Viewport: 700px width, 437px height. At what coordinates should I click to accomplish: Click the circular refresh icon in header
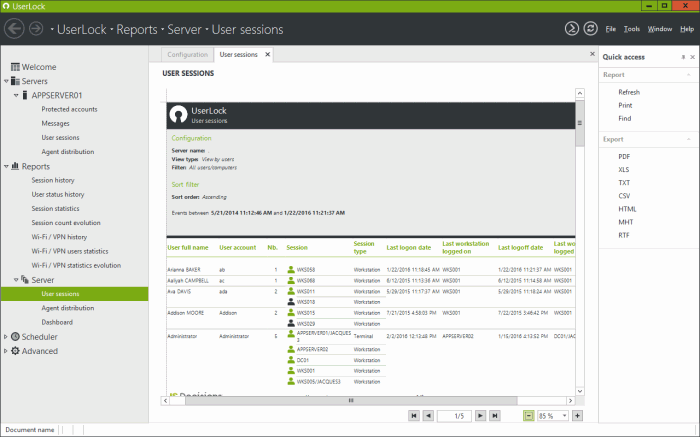(x=591, y=29)
